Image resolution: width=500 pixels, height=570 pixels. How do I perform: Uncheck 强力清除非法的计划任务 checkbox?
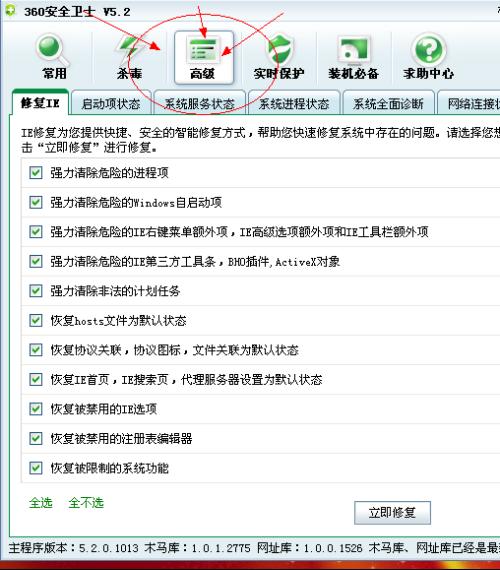(x=36, y=291)
